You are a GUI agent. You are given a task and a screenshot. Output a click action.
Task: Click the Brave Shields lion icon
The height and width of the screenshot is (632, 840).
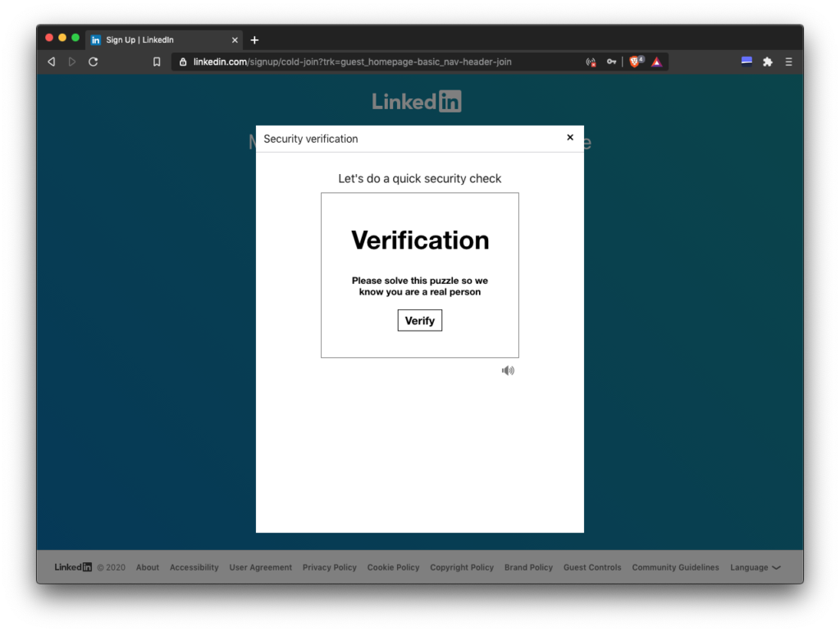click(635, 62)
